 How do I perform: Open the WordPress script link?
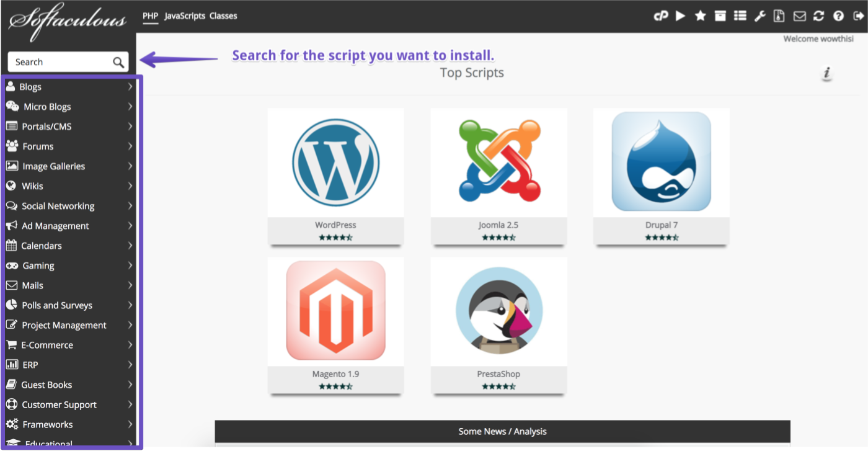[x=335, y=225]
